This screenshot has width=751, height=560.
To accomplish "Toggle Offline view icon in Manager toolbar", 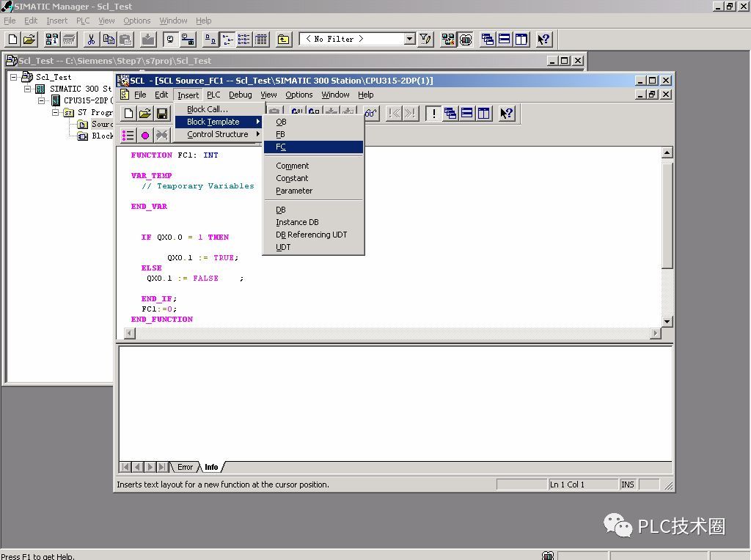I will (170, 40).
